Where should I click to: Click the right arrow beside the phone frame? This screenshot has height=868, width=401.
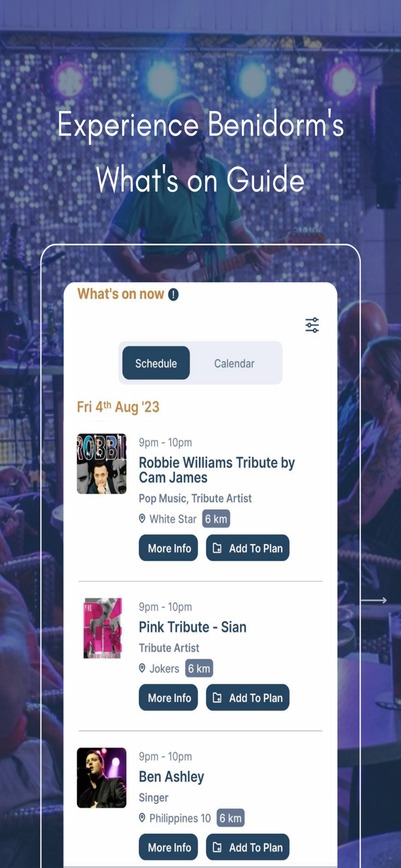point(374,600)
